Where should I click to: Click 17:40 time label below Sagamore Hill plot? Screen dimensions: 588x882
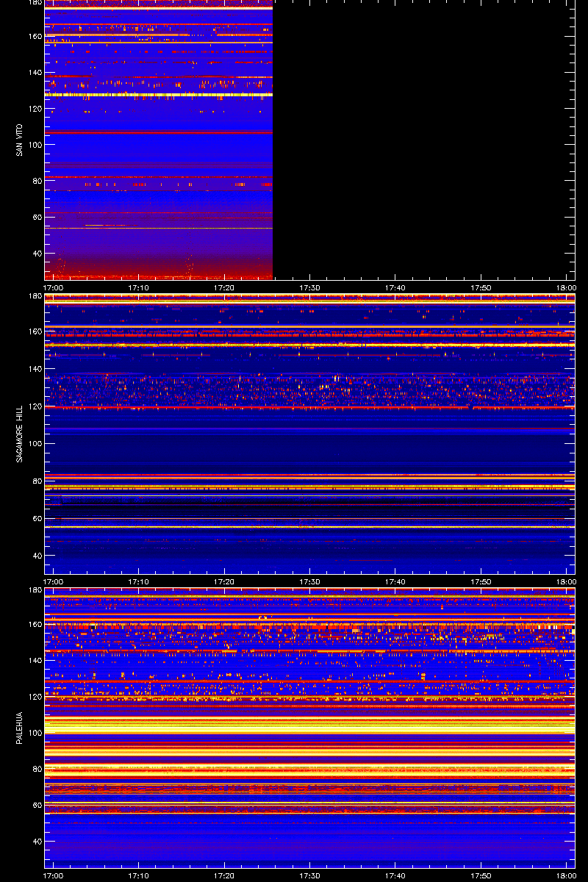(x=395, y=581)
